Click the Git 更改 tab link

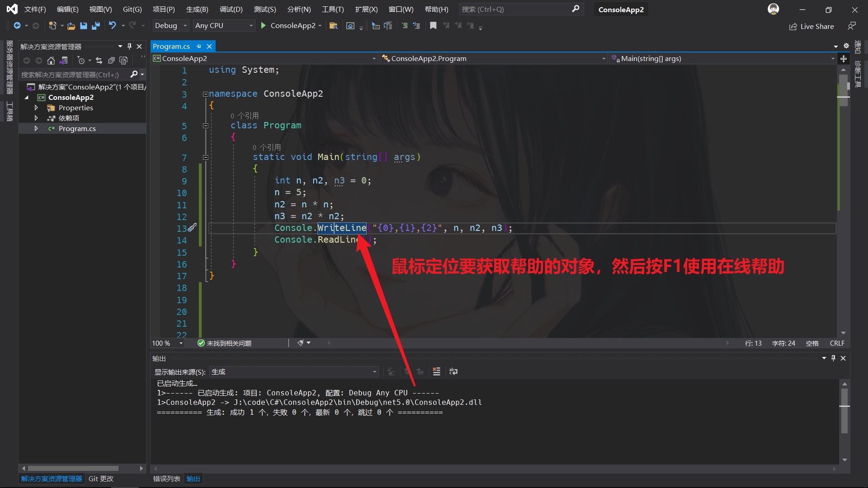click(101, 479)
